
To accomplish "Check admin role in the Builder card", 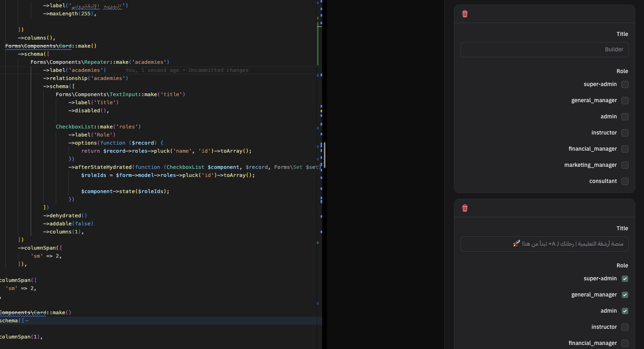I will [x=625, y=117].
